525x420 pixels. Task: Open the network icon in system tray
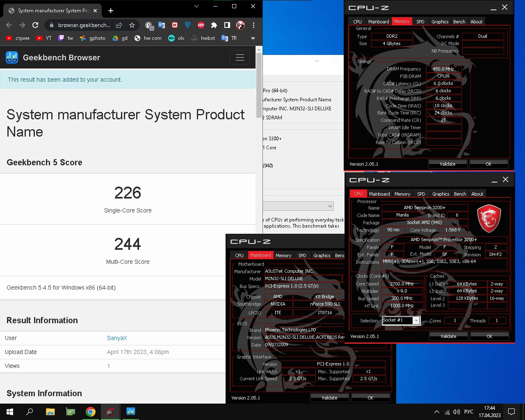pyautogui.click(x=447, y=412)
